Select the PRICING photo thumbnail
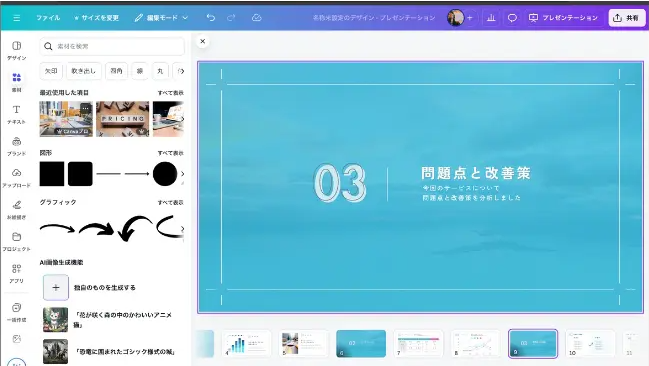 (123, 119)
